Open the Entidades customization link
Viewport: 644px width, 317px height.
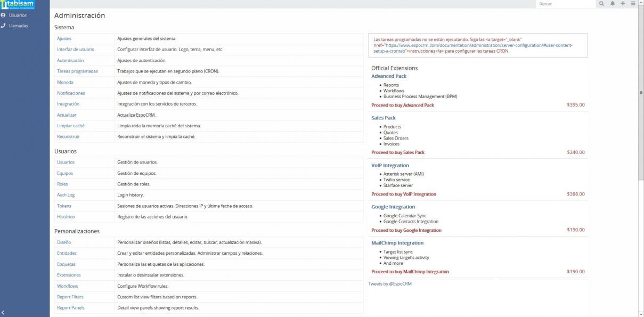(67, 253)
